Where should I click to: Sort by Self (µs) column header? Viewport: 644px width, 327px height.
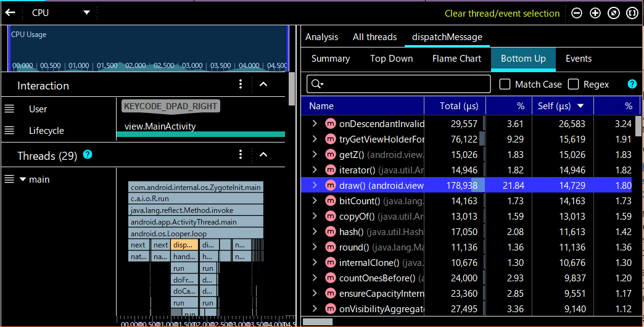pyautogui.click(x=563, y=106)
